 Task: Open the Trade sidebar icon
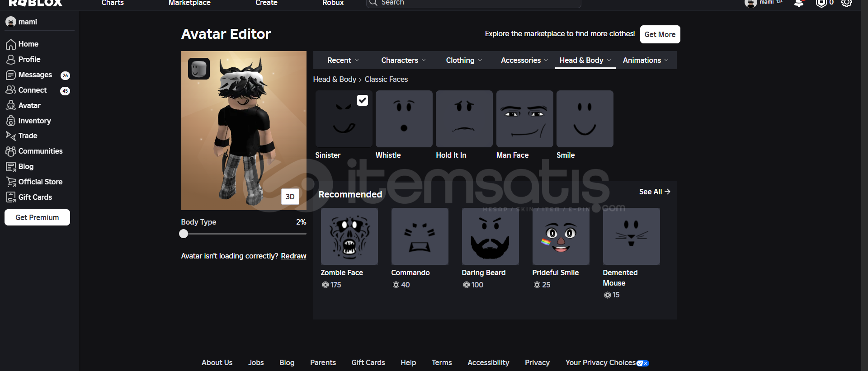11,136
